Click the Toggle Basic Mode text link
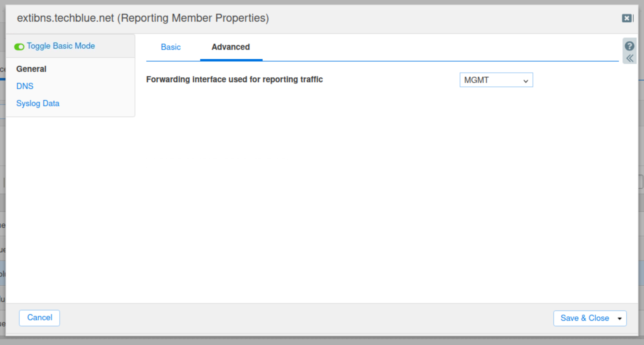 tap(61, 46)
